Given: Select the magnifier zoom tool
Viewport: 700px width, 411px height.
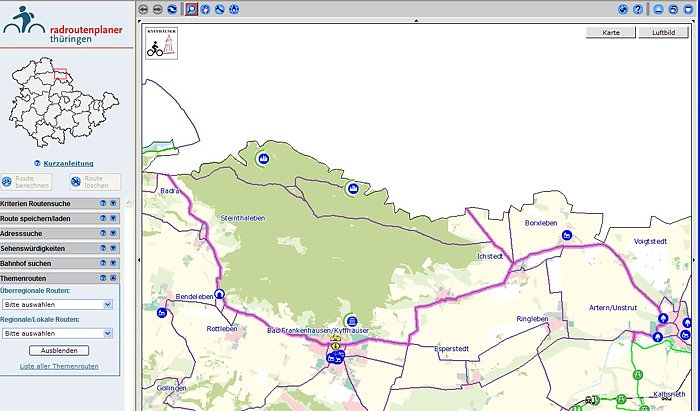Looking at the screenshot, I should [191, 9].
